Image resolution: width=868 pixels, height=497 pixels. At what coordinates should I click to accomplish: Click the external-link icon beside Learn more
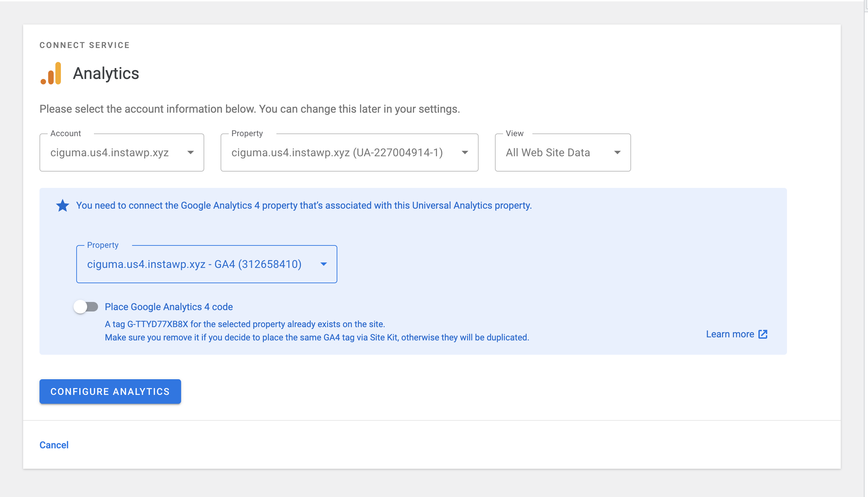763,334
